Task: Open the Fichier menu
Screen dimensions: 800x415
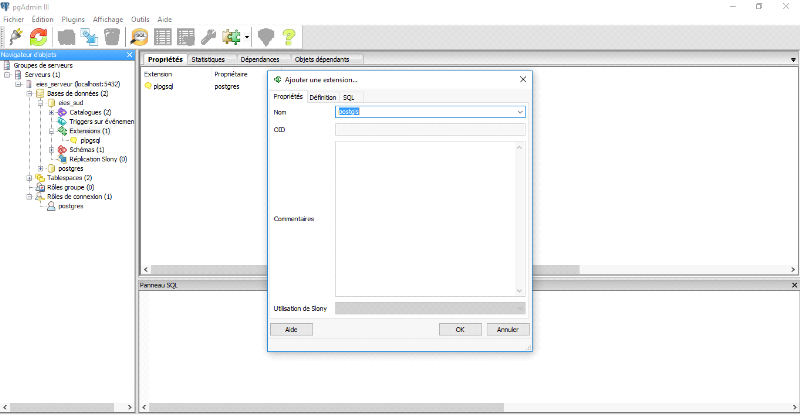Action: (13, 19)
